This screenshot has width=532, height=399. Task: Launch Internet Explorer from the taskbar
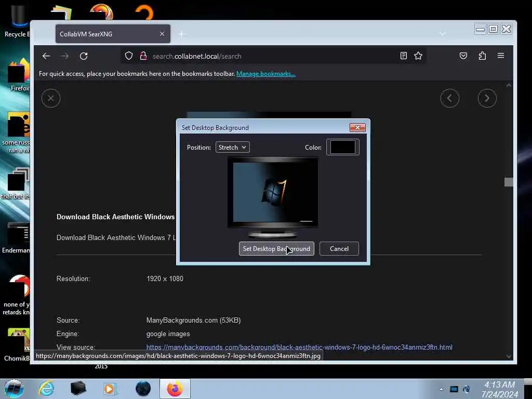[x=46, y=389]
